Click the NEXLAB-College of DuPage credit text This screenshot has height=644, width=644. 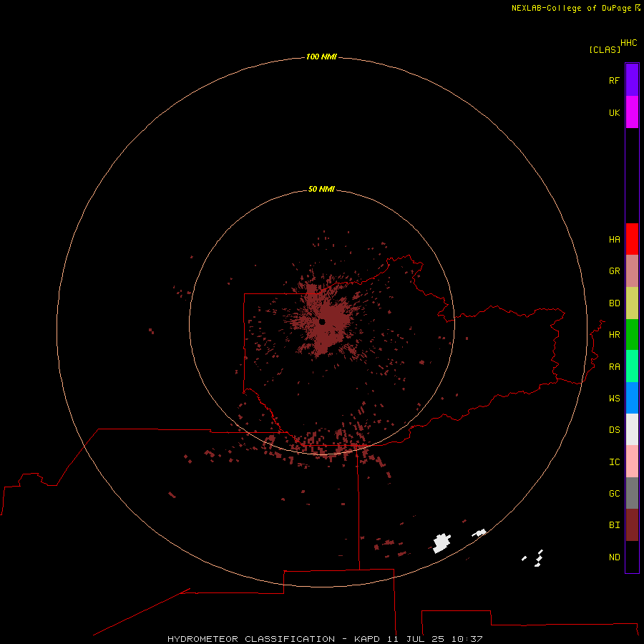click(x=571, y=8)
